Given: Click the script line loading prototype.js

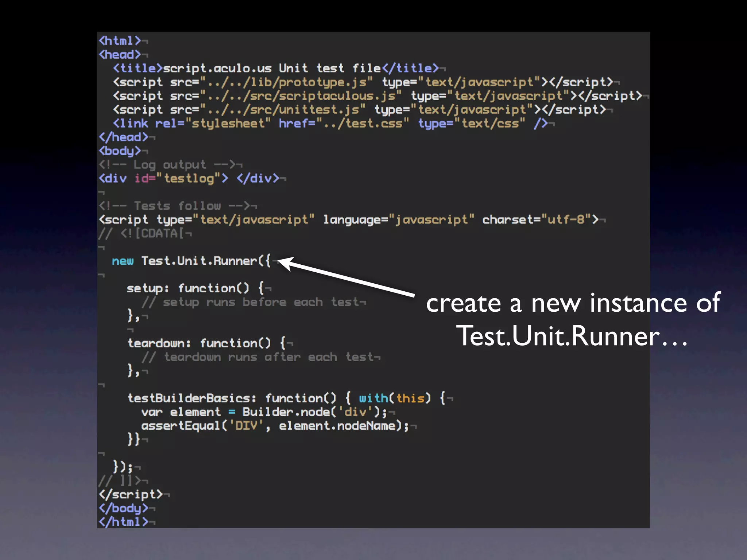Looking at the screenshot, I should point(363,82).
